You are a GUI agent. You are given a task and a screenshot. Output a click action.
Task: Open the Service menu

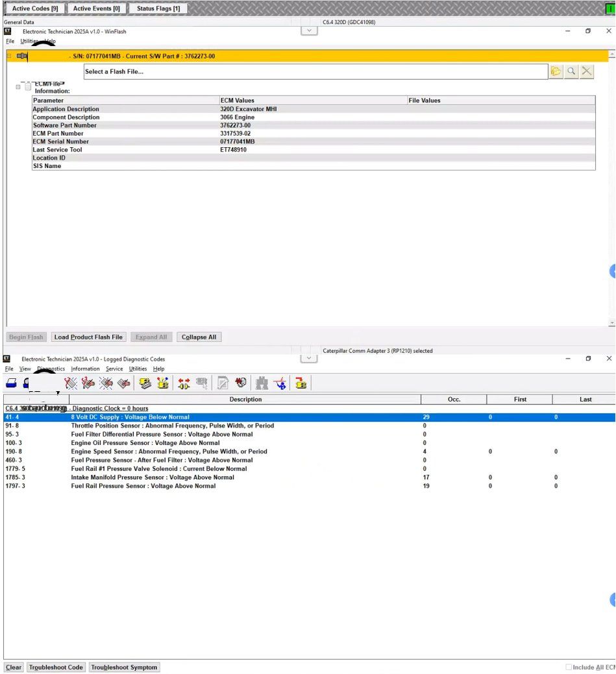[x=114, y=368]
